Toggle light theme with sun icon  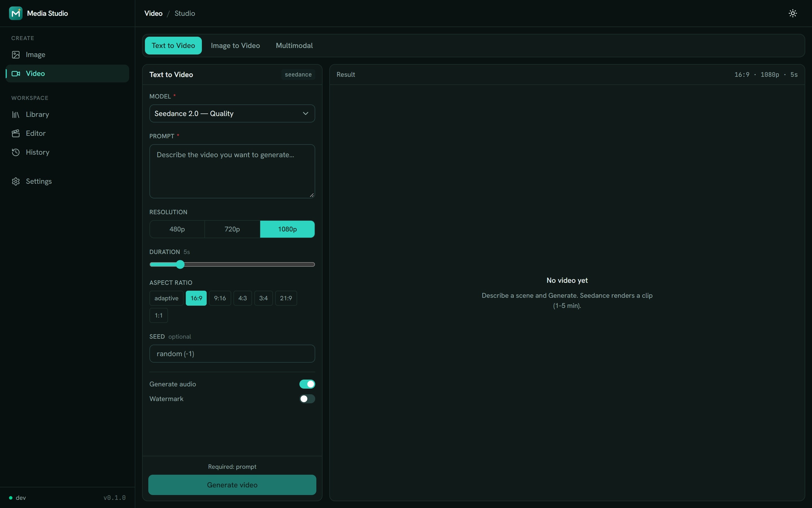[x=793, y=13]
